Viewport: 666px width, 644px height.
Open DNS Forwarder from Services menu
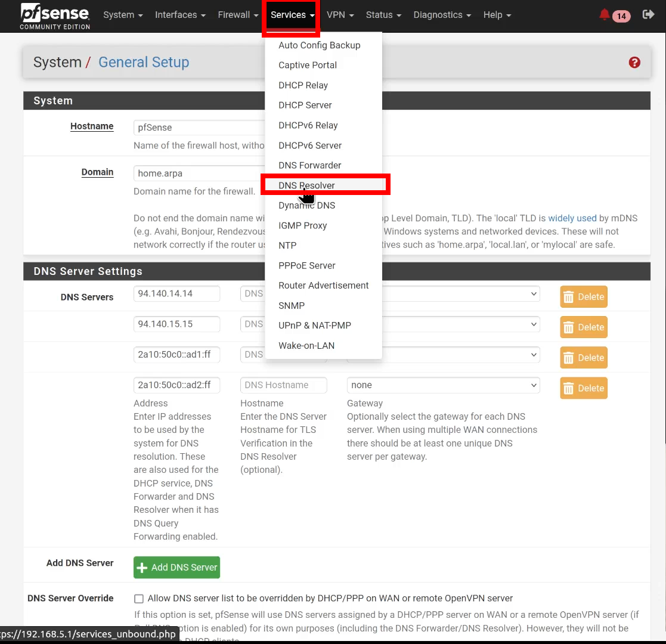(323, 165)
